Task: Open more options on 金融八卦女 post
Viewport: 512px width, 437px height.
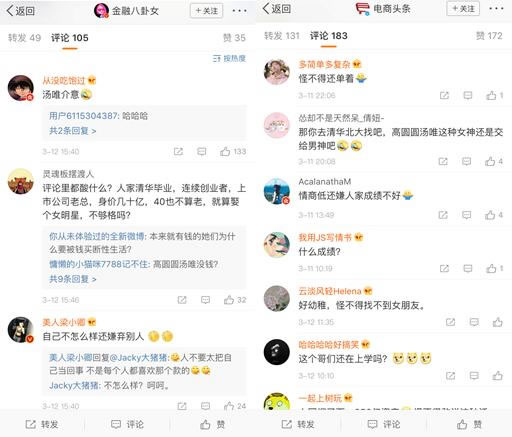Action: point(239,11)
